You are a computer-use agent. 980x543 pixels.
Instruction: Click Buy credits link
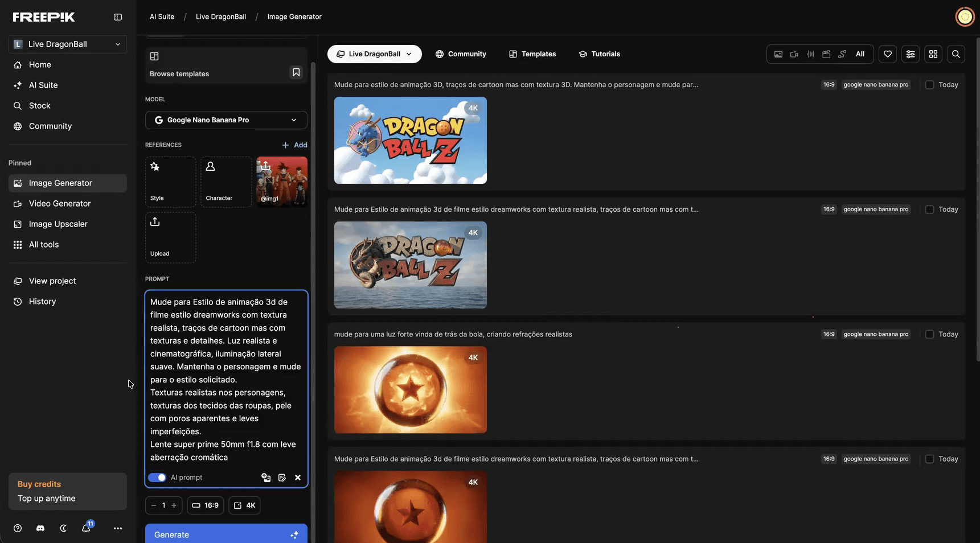39,484
